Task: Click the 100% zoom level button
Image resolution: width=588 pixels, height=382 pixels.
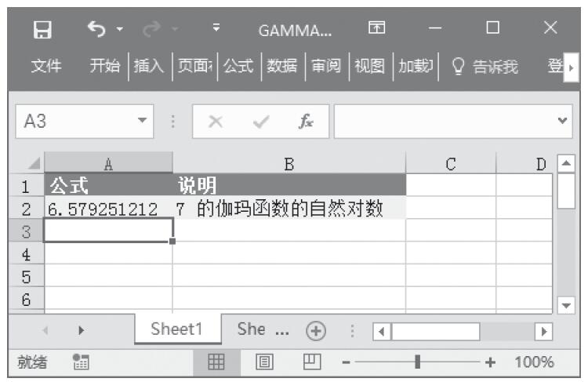Action: [x=534, y=362]
